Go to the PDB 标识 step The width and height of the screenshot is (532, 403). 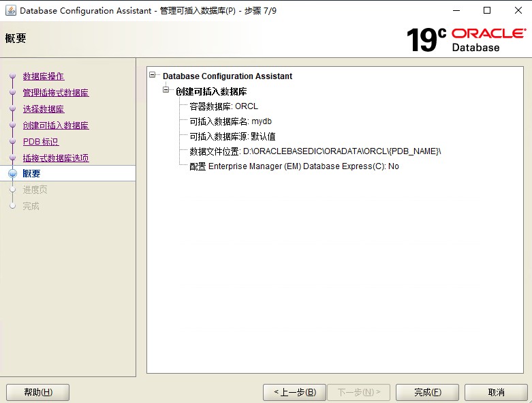(x=41, y=142)
